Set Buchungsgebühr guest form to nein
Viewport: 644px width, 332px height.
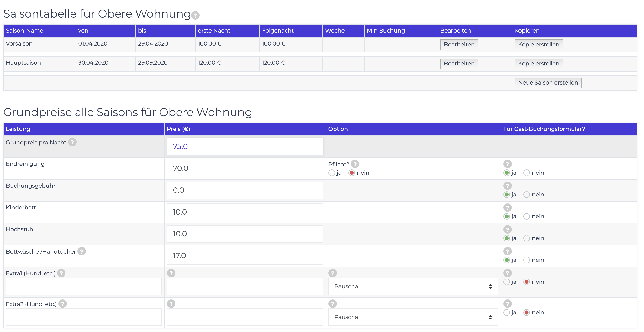[527, 195]
